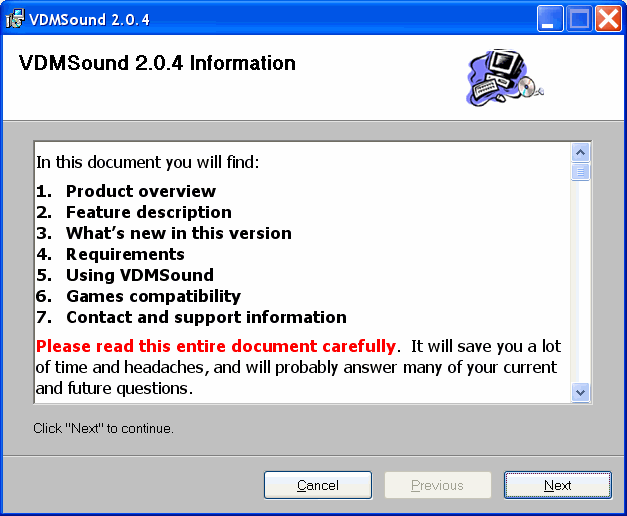
Task: Click the scrollbar up arrow
Action: 581,152
